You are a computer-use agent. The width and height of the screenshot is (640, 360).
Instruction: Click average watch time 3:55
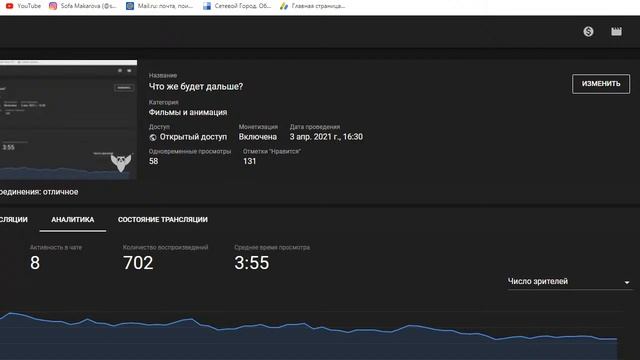(x=252, y=263)
